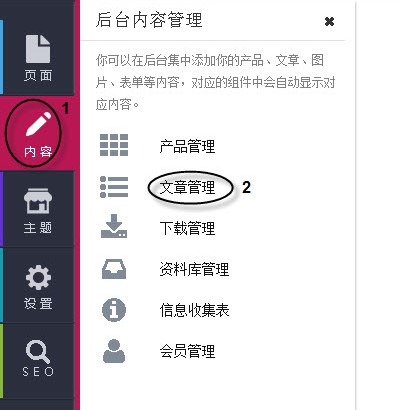Click the grid icon beside 产品管理
The width and height of the screenshot is (400, 410).
point(114,145)
